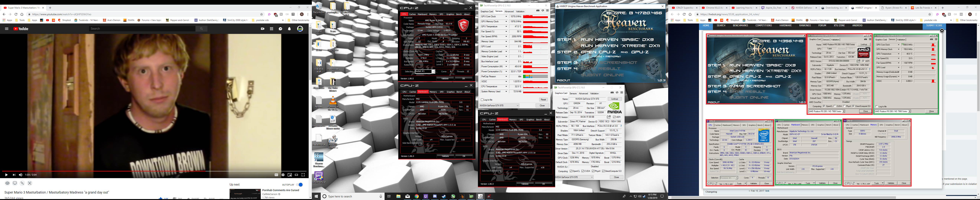
Task: Expand Memory Used sensor dropdown
Action: pos(506,42)
